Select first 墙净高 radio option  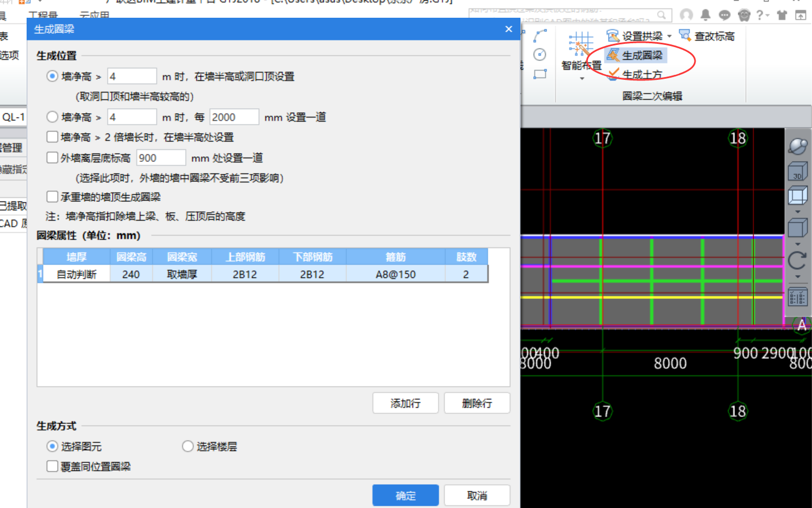pyautogui.click(x=52, y=76)
